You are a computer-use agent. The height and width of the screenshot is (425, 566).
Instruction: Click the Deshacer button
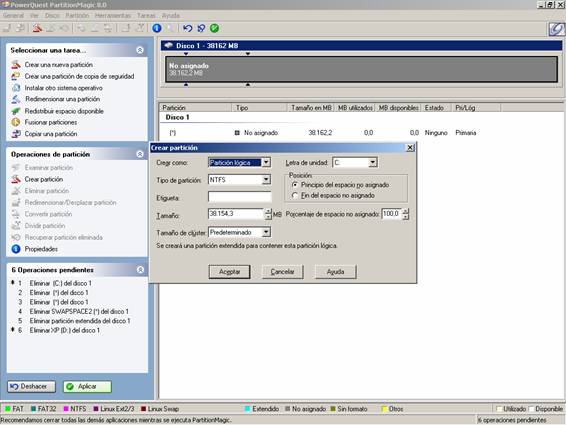coord(32,387)
